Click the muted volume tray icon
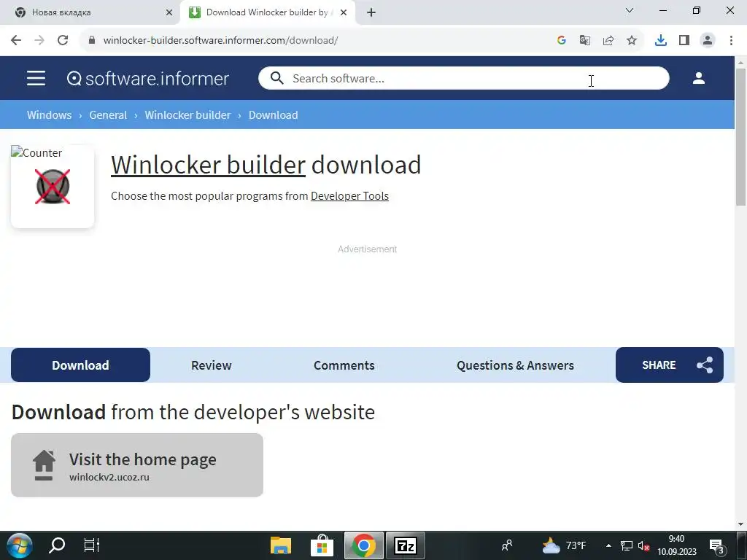747x560 pixels. click(643, 545)
